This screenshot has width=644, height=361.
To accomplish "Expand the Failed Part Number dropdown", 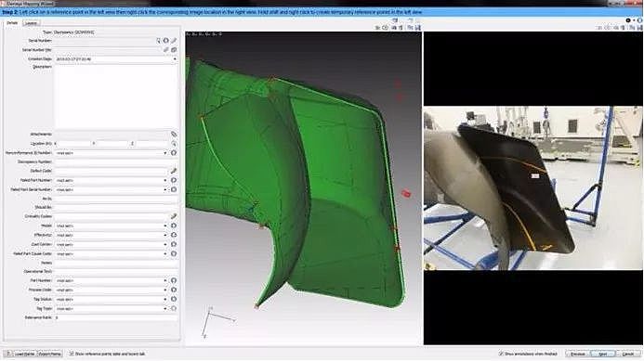I will (165, 180).
